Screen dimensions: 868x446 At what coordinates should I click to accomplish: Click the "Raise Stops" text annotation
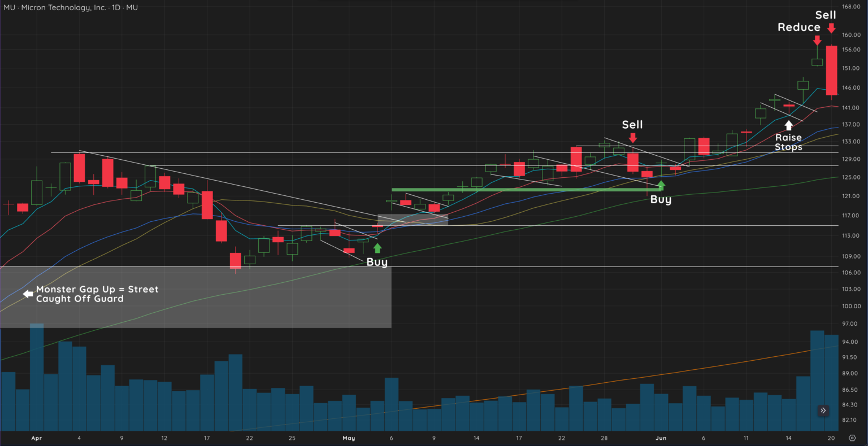pyautogui.click(x=788, y=142)
